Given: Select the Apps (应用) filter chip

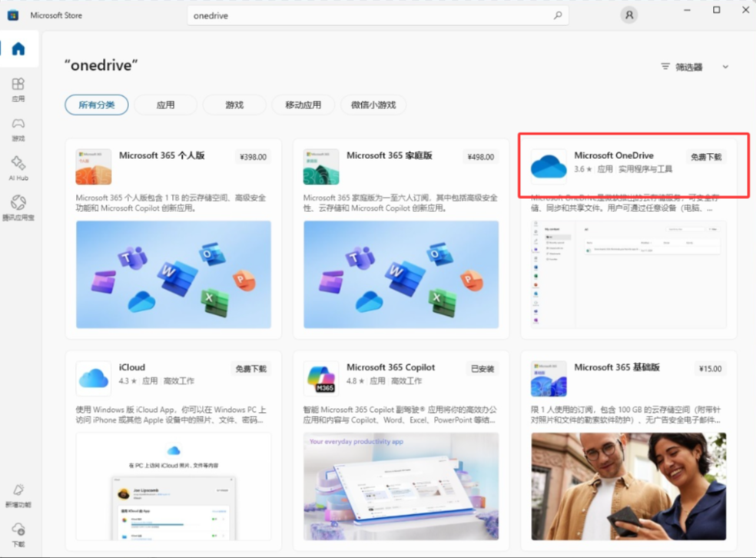Looking at the screenshot, I should click(165, 105).
